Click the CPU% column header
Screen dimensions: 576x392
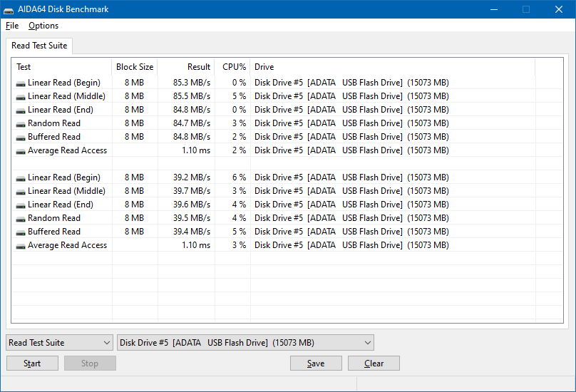click(232, 67)
